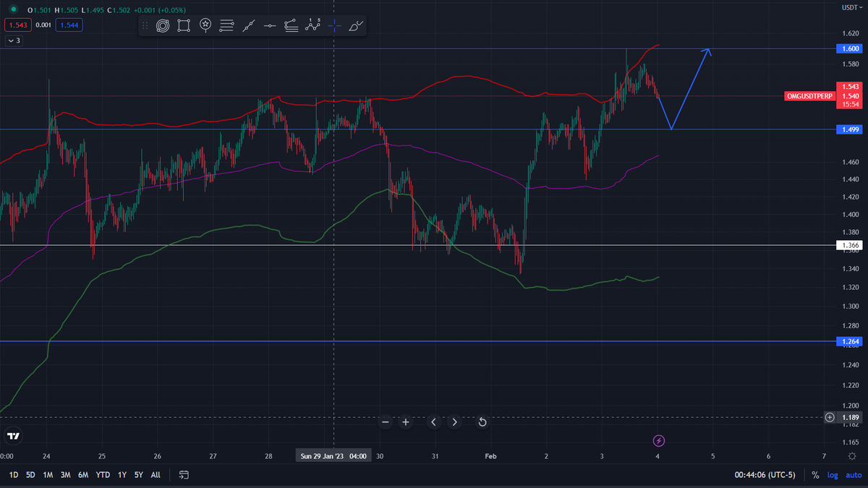Image resolution: width=868 pixels, height=488 pixels.
Task: Choose the horizontal line tool
Action: click(270, 26)
